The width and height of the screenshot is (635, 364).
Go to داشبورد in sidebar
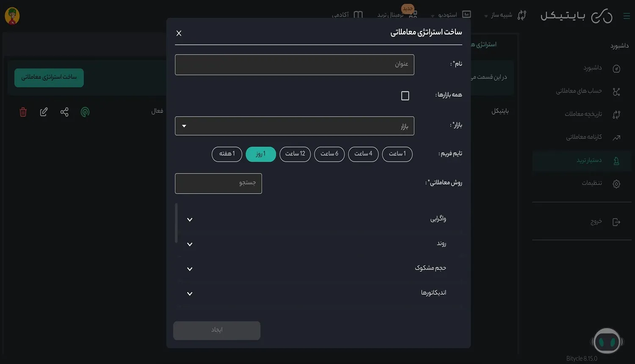click(593, 68)
